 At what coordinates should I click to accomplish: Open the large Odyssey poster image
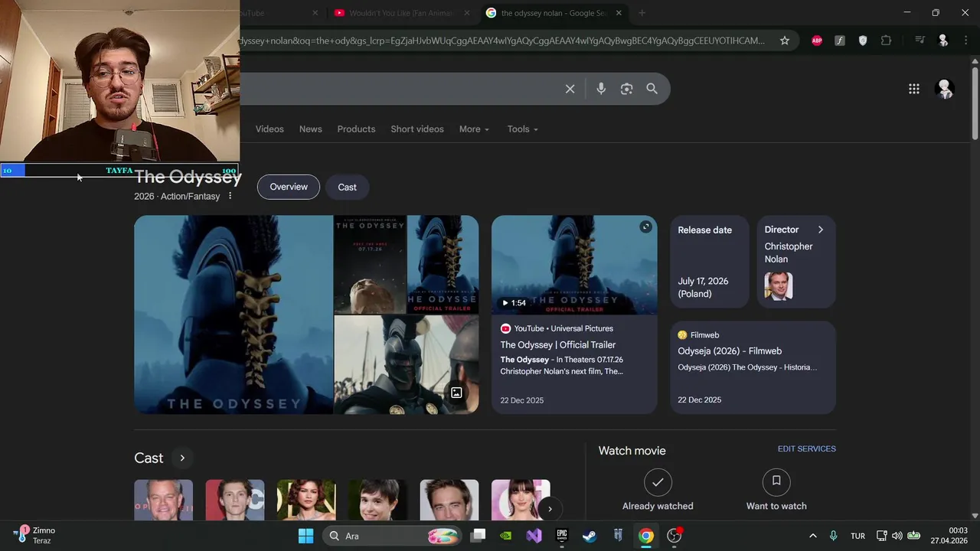pos(234,315)
